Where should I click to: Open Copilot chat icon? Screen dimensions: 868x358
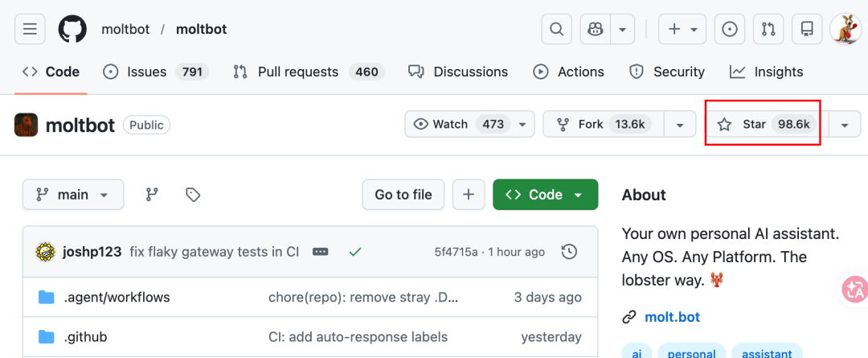pyautogui.click(x=596, y=30)
